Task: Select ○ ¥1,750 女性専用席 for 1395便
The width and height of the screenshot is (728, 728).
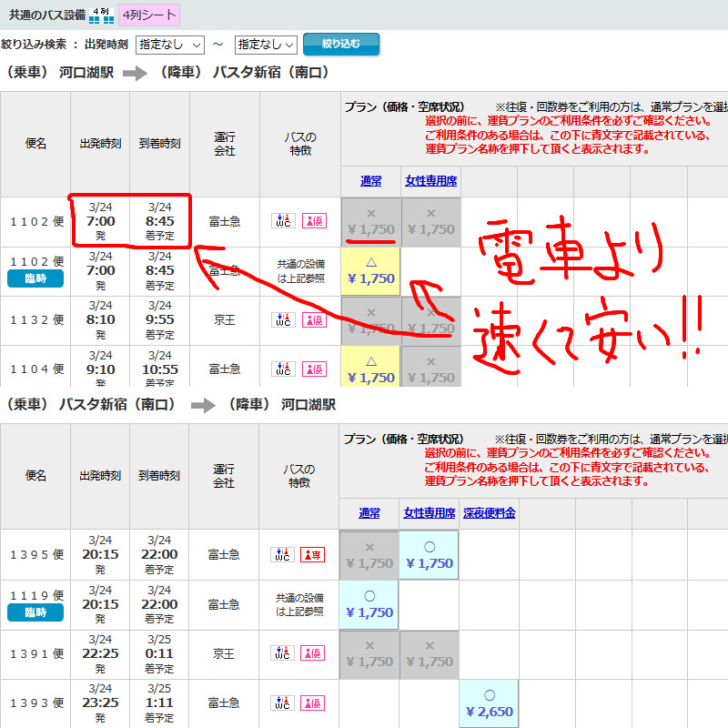Action: [429, 555]
